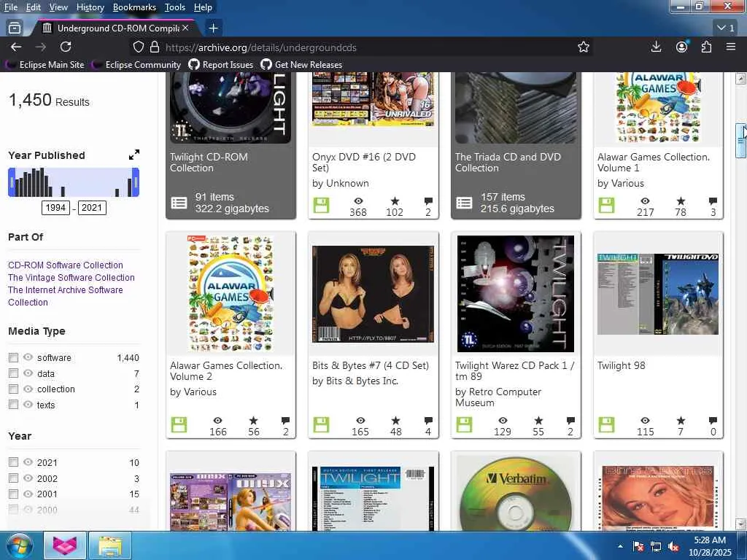Check the 2002 year filter box
Viewport: 747px width, 560px height.
pos(13,478)
